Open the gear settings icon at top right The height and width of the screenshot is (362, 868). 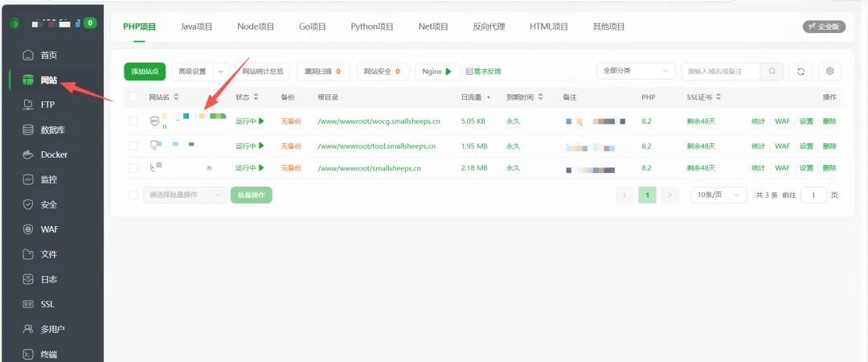829,72
